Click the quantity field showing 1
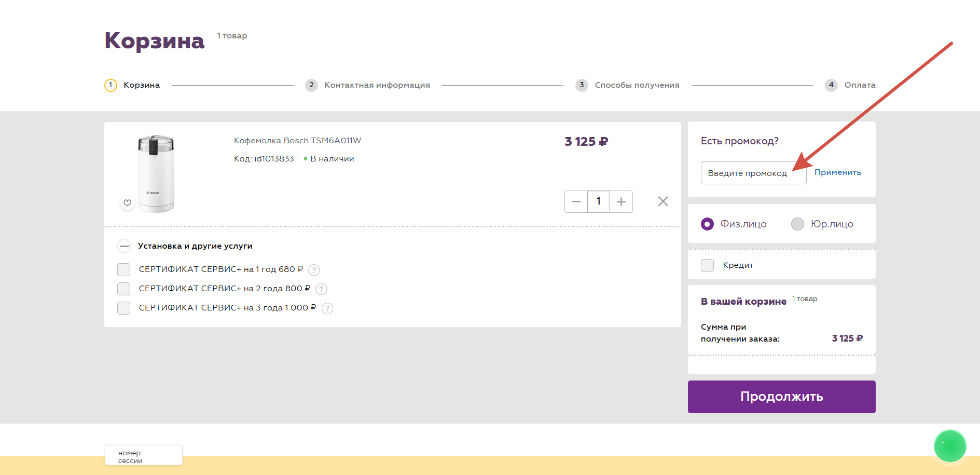 pyautogui.click(x=599, y=201)
